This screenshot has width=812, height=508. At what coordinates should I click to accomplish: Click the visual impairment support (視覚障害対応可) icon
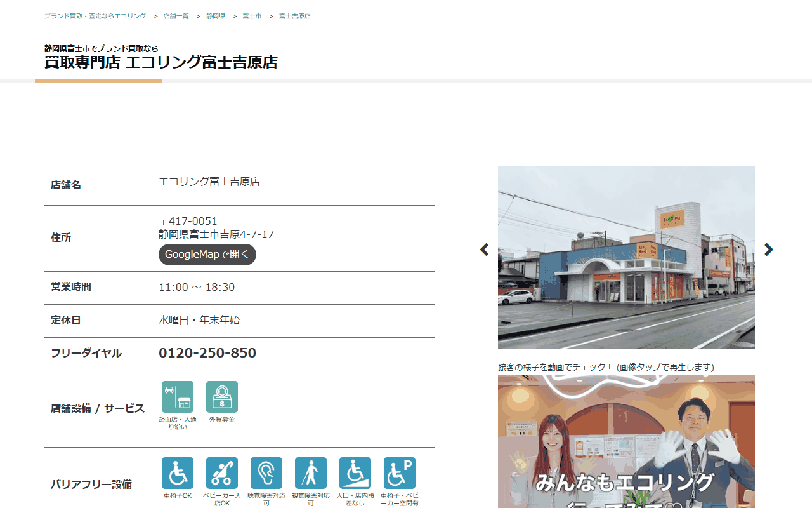pyautogui.click(x=311, y=473)
